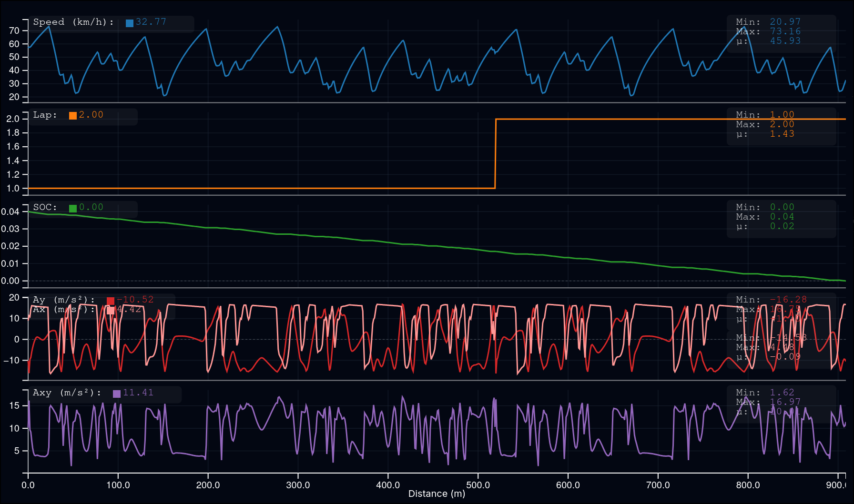Click the red Ay legend swatch
The height and width of the screenshot is (504, 854).
111,301
